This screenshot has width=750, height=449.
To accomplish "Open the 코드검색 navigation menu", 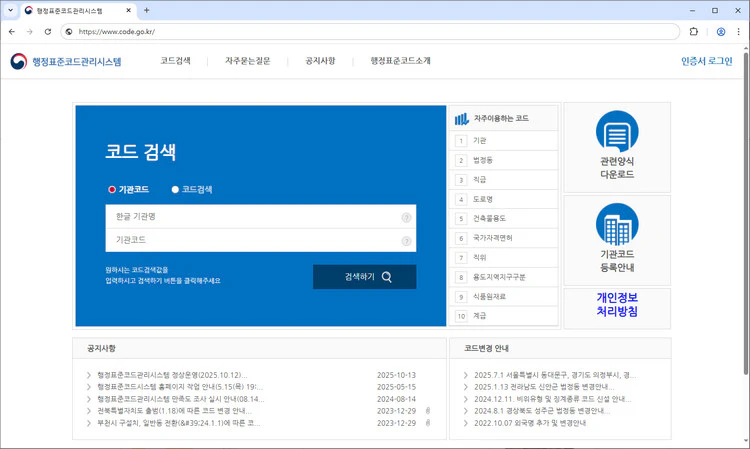I will coord(175,61).
